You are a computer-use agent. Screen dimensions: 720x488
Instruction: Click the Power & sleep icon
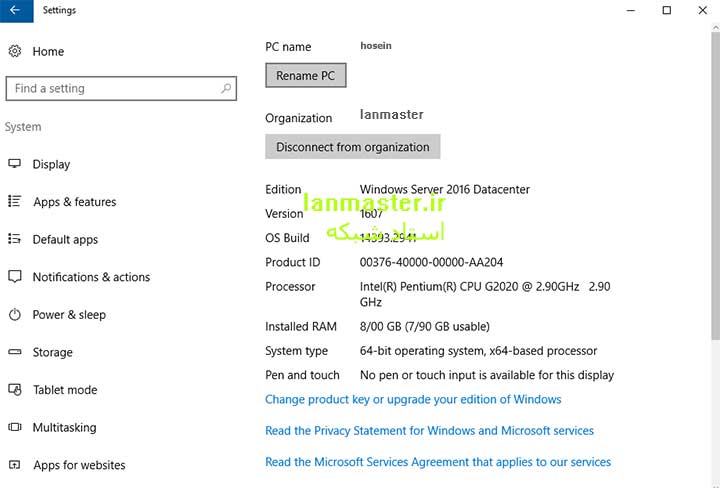click(15, 314)
